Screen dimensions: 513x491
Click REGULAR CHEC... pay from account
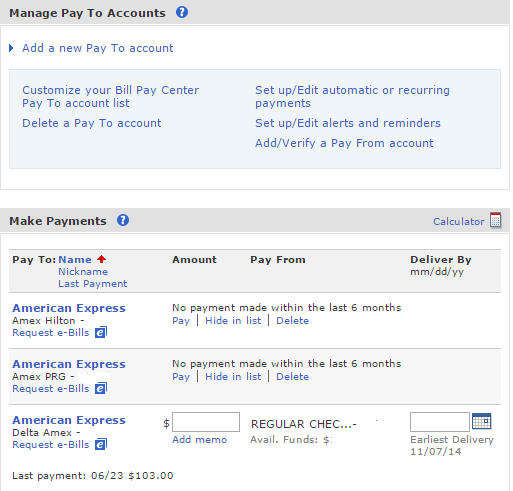point(304,424)
